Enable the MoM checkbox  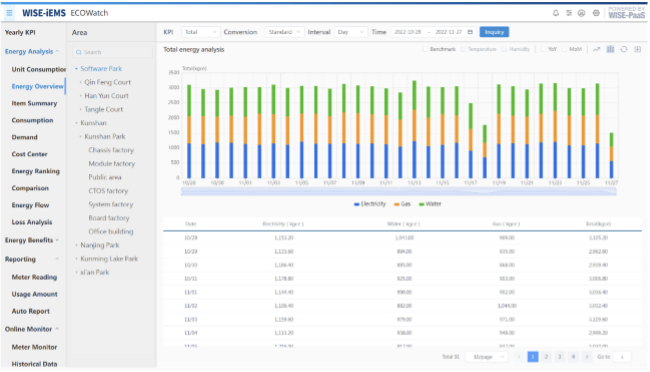click(x=564, y=49)
